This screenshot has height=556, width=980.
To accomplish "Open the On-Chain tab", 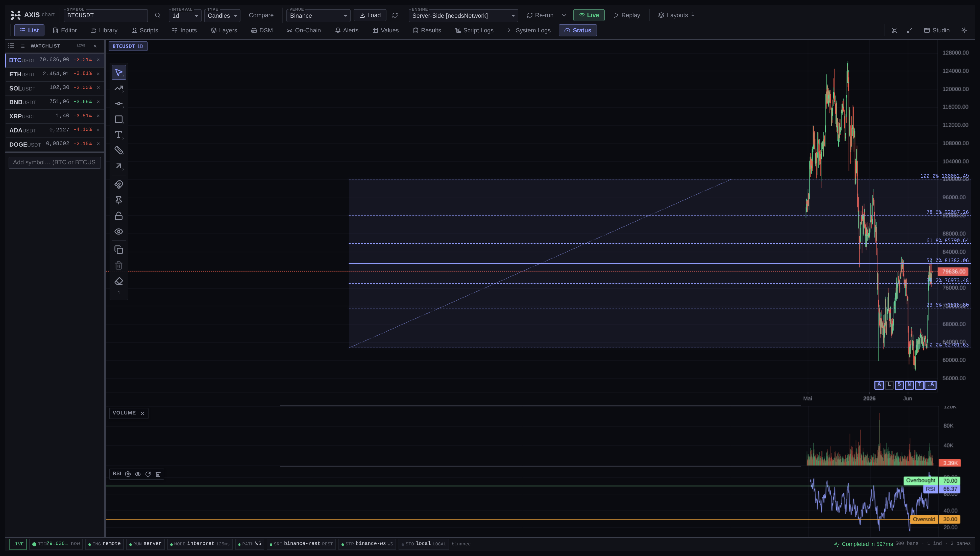I will [304, 31].
